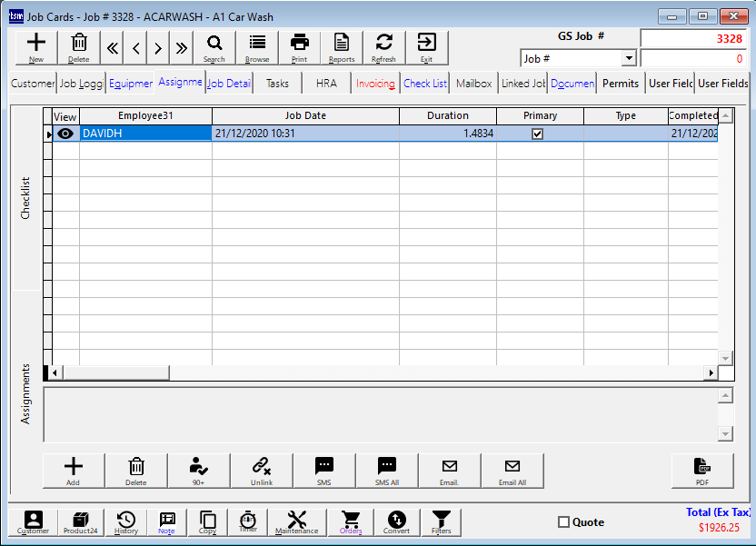Toggle the Primary checkbox for DAVIDH

pos(537,134)
